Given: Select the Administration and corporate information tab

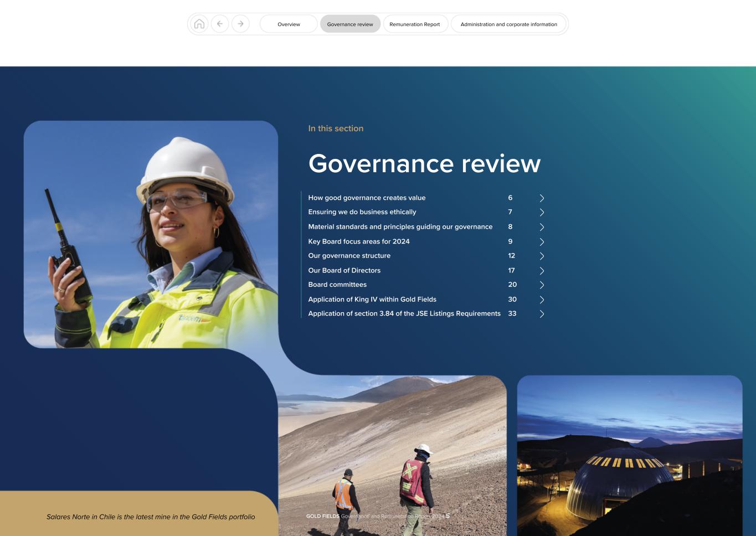Looking at the screenshot, I should tap(508, 24).
